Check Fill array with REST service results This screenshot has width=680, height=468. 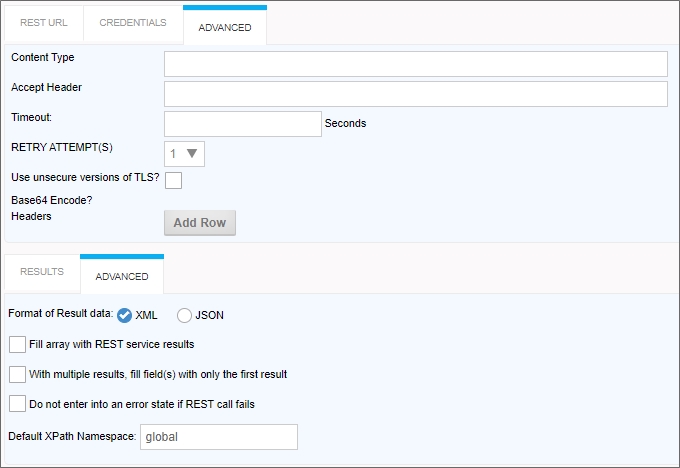17,344
